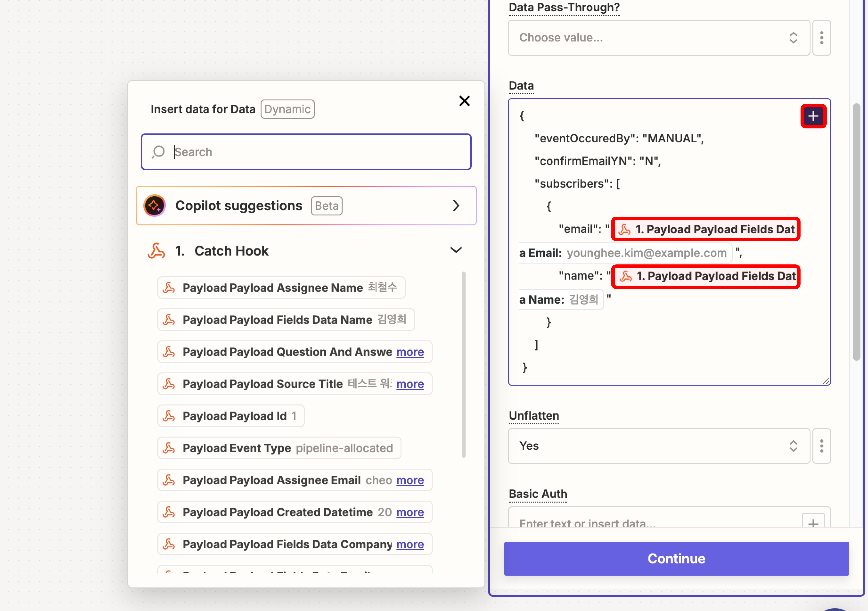Open three-dot menu next to Data Pass-Through
The image size is (868, 611).
821,38
